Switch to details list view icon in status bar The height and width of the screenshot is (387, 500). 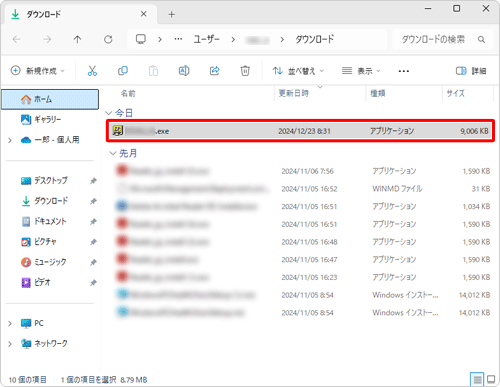click(x=477, y=379)
